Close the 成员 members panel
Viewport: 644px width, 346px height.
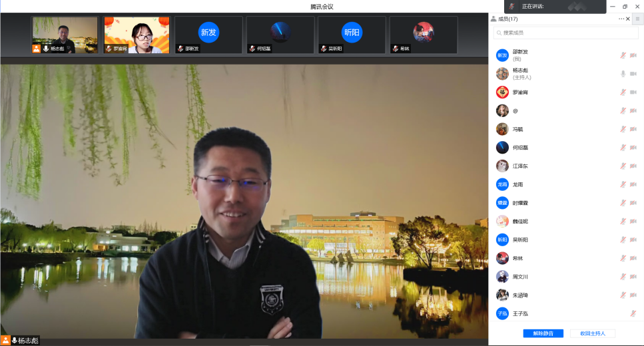[628, 19]
